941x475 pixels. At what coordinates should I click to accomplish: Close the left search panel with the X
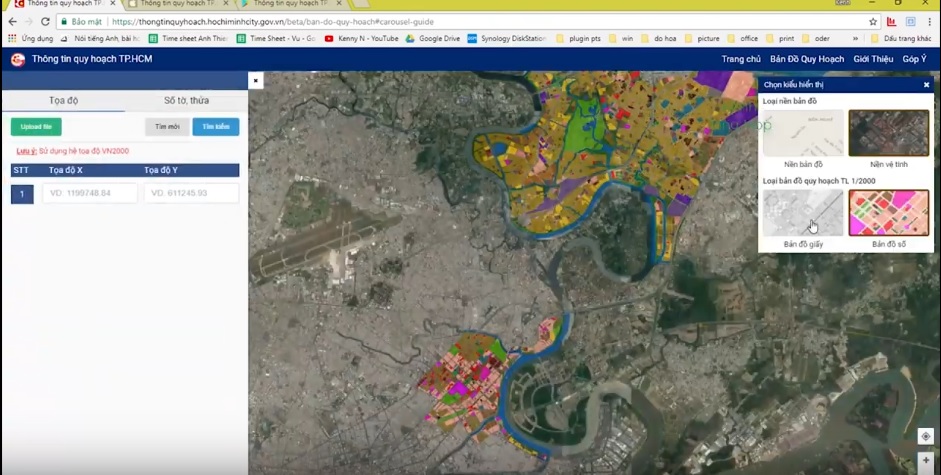(x=256, y=80)
